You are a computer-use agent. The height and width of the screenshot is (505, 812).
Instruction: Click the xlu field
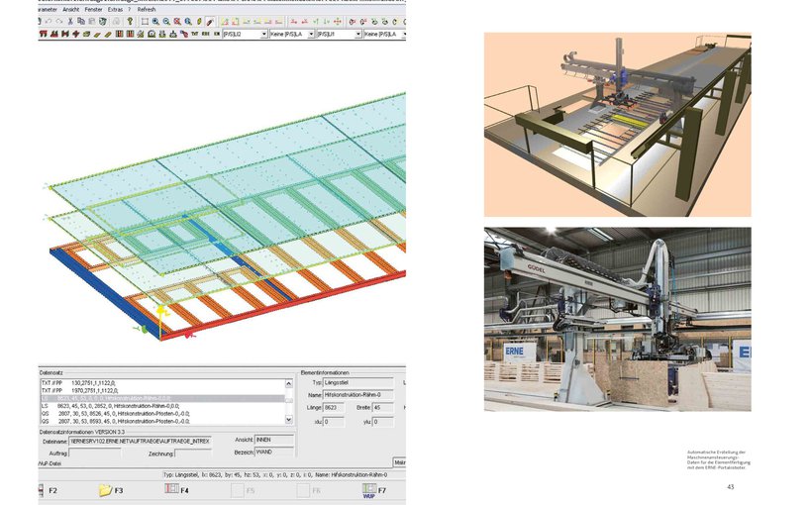tap(334, 422)
